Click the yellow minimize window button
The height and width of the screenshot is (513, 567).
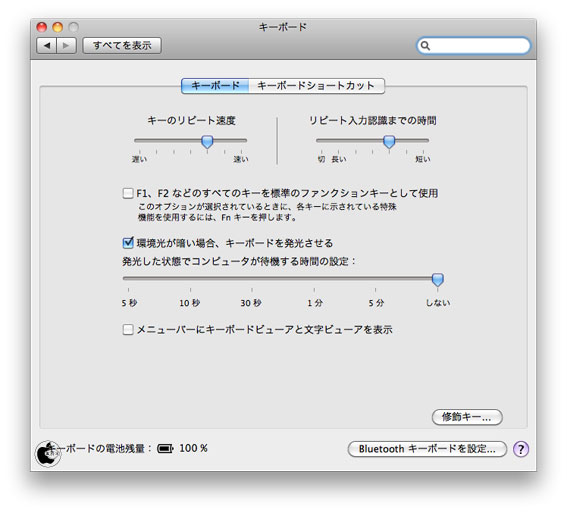58,27
